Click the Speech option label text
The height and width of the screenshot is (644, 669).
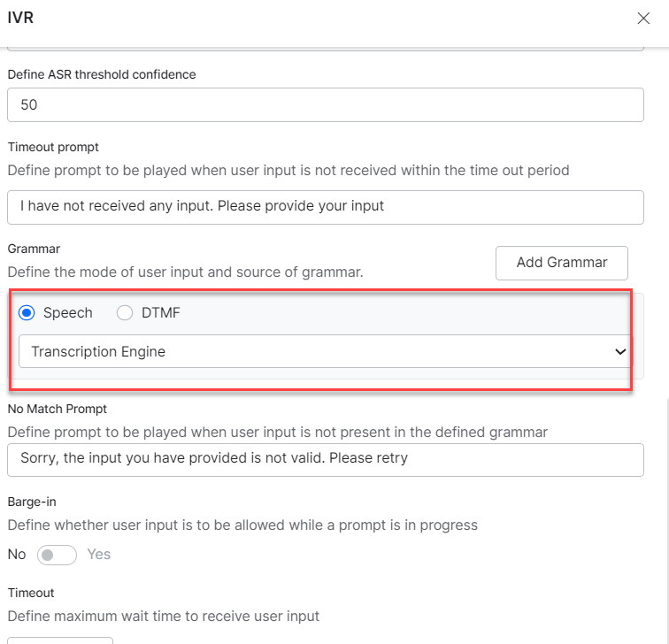coord(68,312)
